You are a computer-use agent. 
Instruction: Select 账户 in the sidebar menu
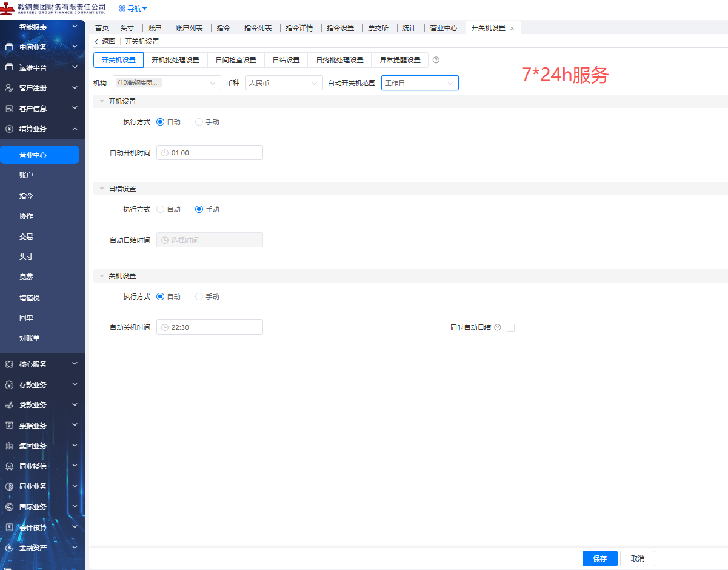coord(26,175)
